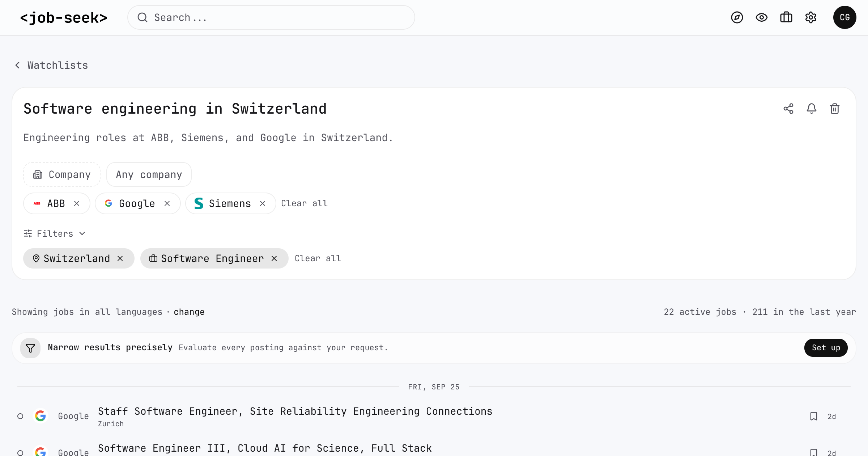Open the CG profile avatar
Viewport: 868px width, 456px height.
(844, 17)
